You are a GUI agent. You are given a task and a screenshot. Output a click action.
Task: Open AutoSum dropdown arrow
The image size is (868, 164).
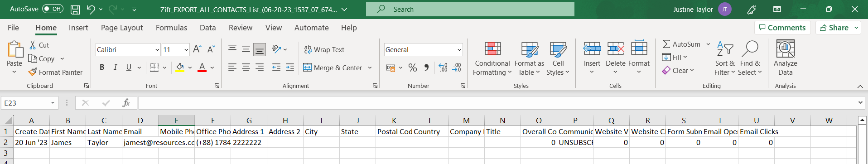708,44
